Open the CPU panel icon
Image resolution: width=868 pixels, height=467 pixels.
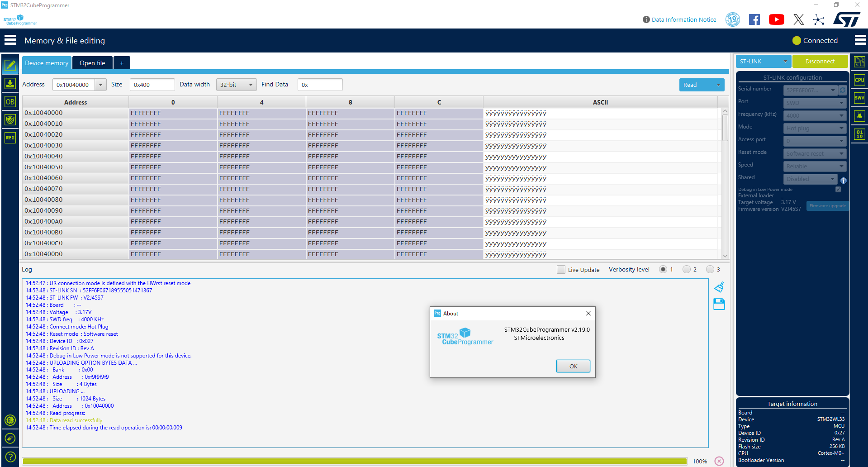click(x=859, y=80)
